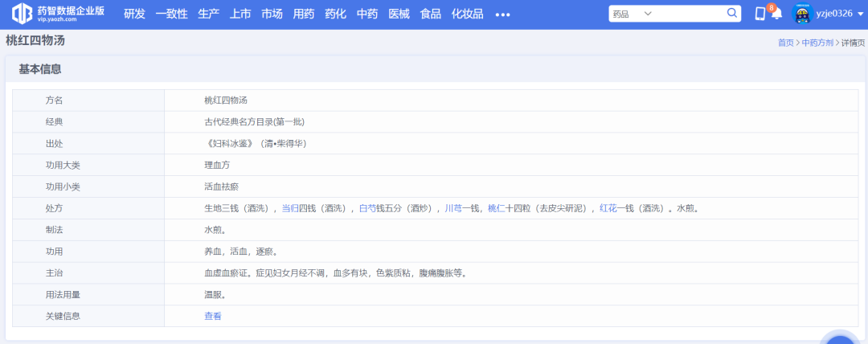Image resolution: width=868 pixels, height=344 pixels.
Task: Click the 基本信息 section header
Action: [40, 69]
